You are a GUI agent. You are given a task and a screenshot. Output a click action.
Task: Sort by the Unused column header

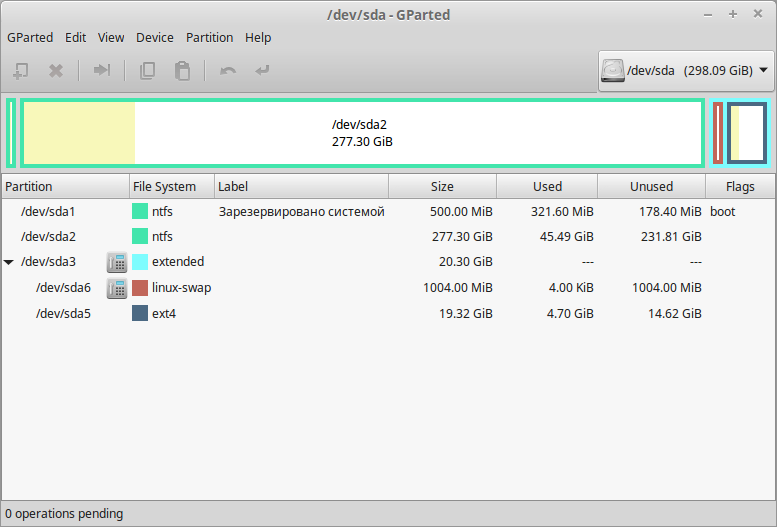coord(651,186)
